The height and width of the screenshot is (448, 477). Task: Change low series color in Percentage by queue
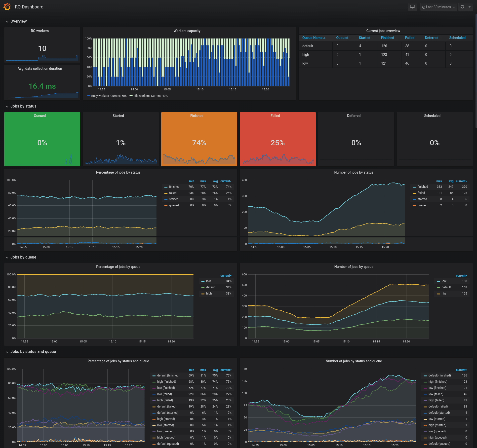pos(203,281)
